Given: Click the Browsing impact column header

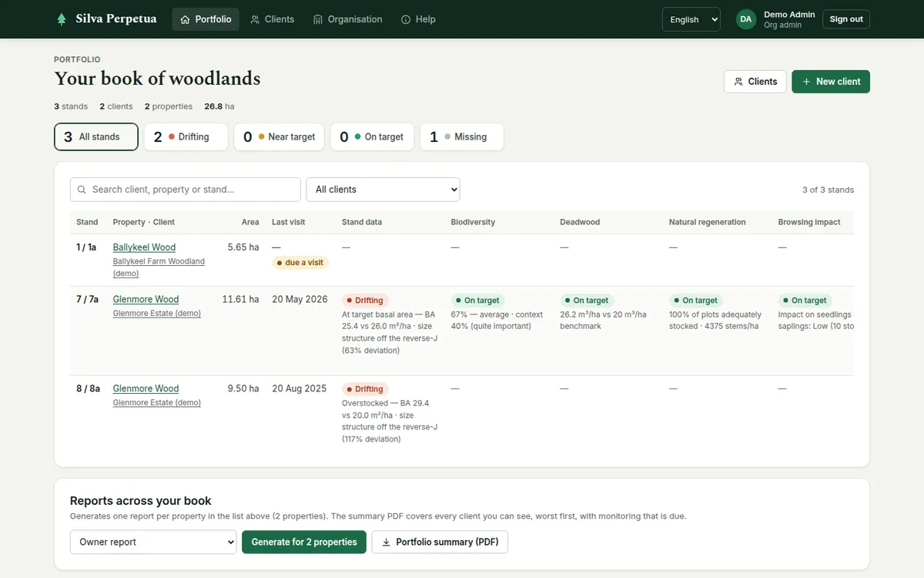Looking at the screenshot, I should [x=809, y=222].
